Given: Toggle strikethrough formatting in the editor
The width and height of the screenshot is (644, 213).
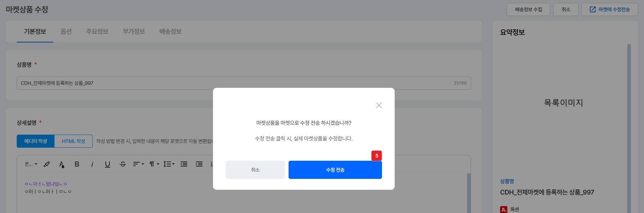Looking at the screenshot, I should point(123,164).
